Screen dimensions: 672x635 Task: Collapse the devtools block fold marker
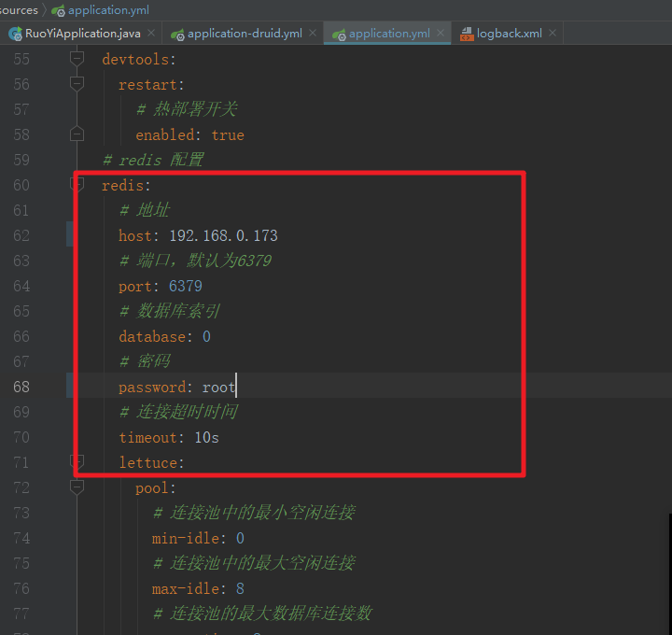pyautogui.click(x=77, y=59)
